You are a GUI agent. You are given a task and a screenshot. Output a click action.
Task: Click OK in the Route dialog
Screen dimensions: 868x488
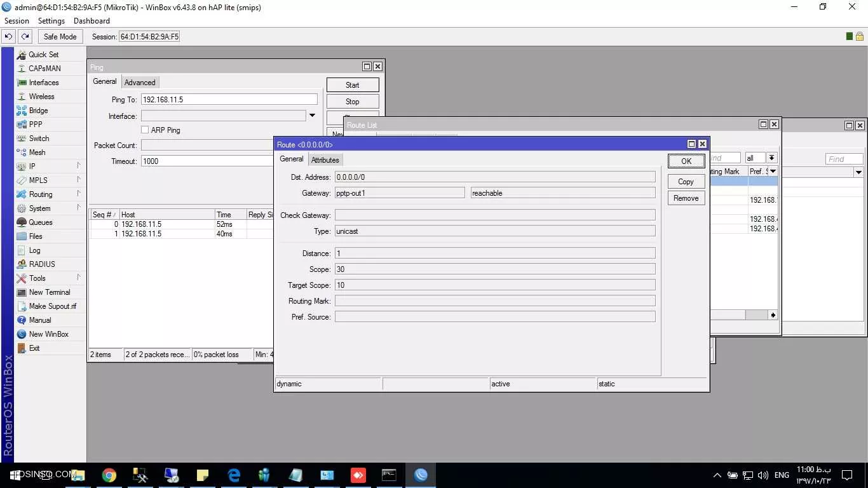[x=686, y=161]
